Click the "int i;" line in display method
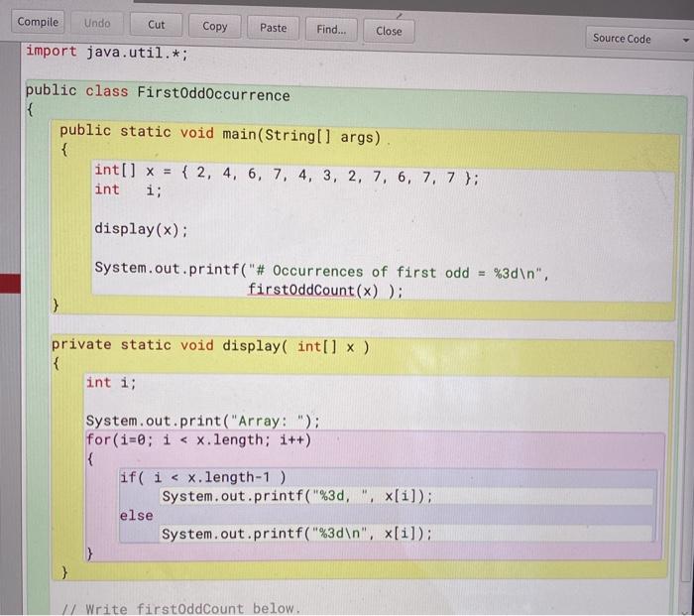Screen dimensions: 694x616 [111, 382]
